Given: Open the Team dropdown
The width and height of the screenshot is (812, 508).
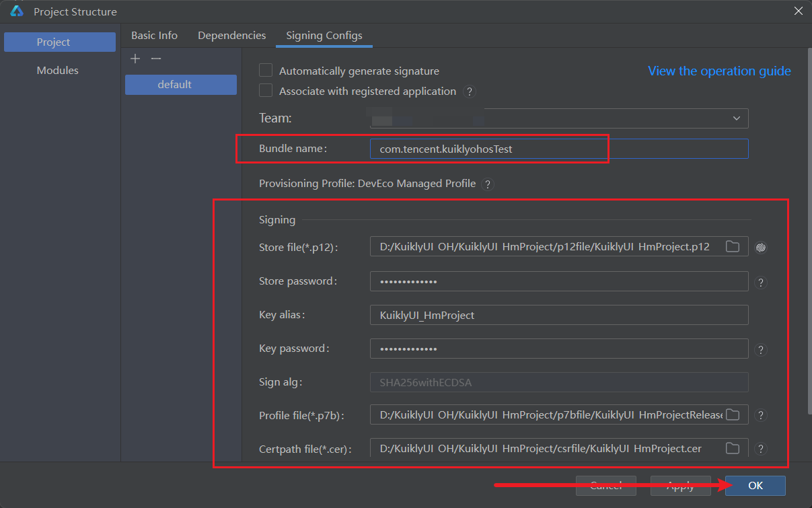Looking at the screenshot, I should 559,118.
